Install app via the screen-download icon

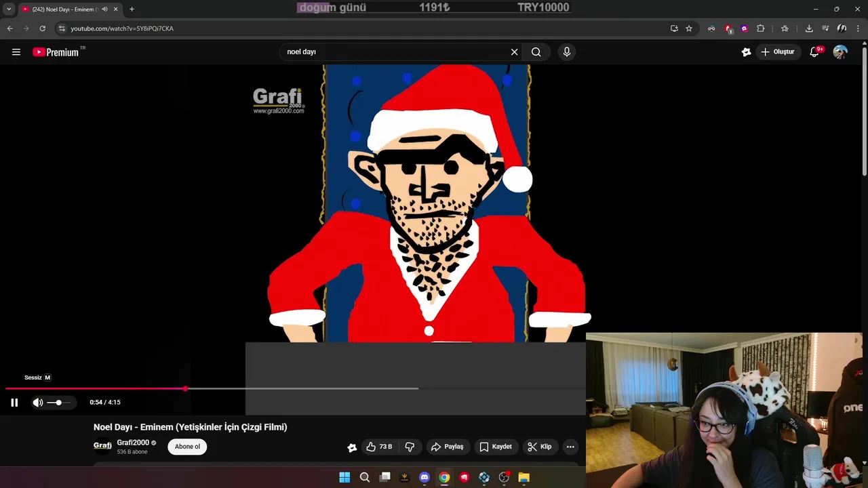[x=674, y=28]
